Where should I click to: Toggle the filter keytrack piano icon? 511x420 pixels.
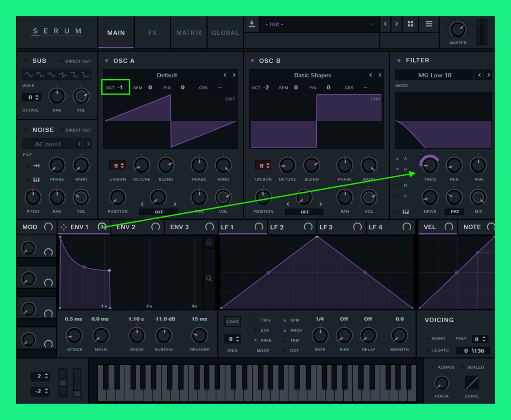(x=406, y=212)
